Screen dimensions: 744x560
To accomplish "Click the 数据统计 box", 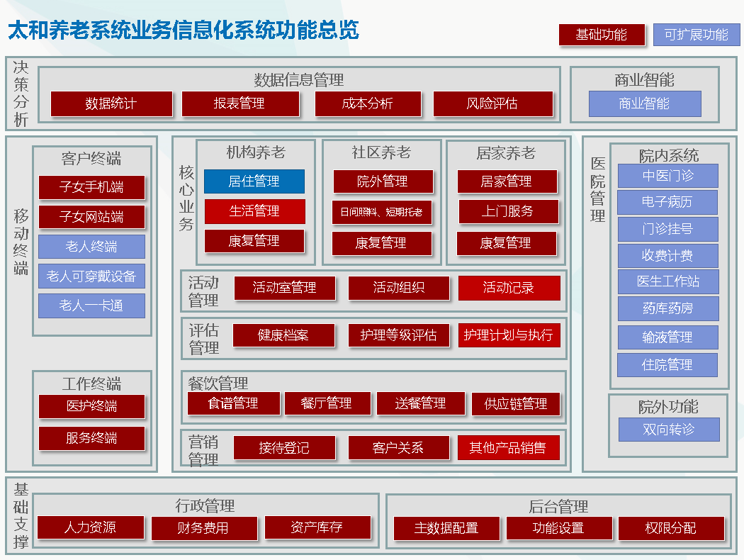I will (111, 103).
